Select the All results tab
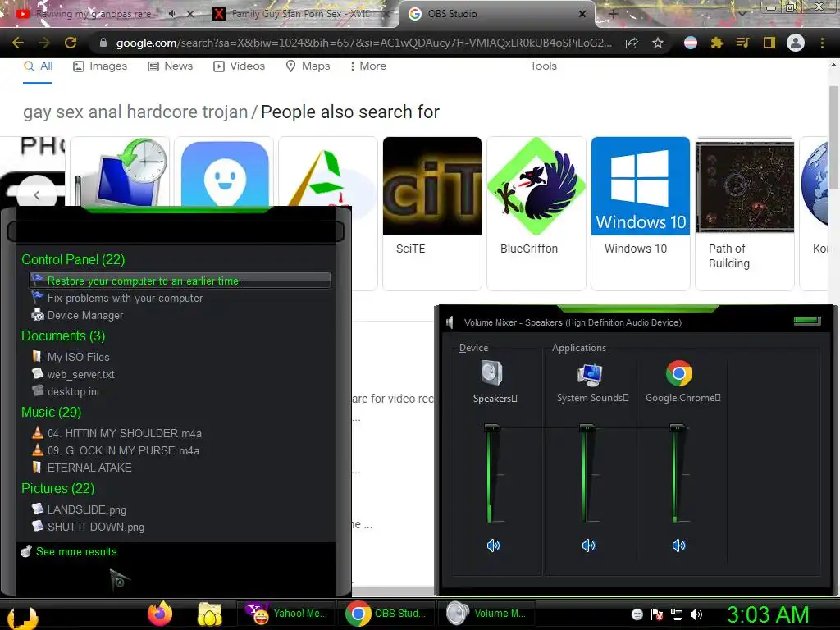 tap(38, 66)
